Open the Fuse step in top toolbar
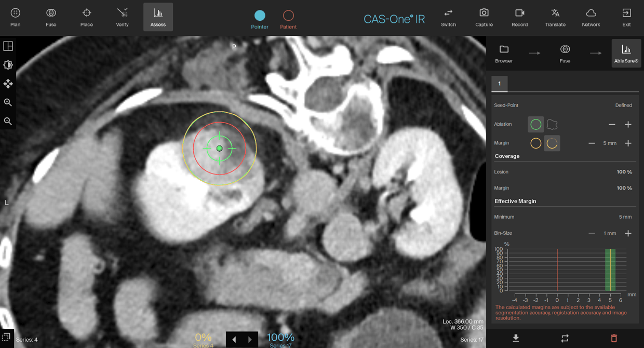The image size is (644, 348). 51,17
